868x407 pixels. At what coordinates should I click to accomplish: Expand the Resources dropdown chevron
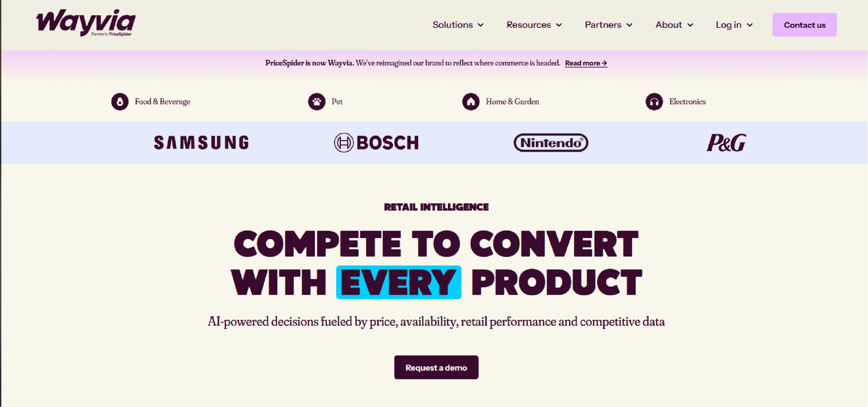(x=559, y=25)
